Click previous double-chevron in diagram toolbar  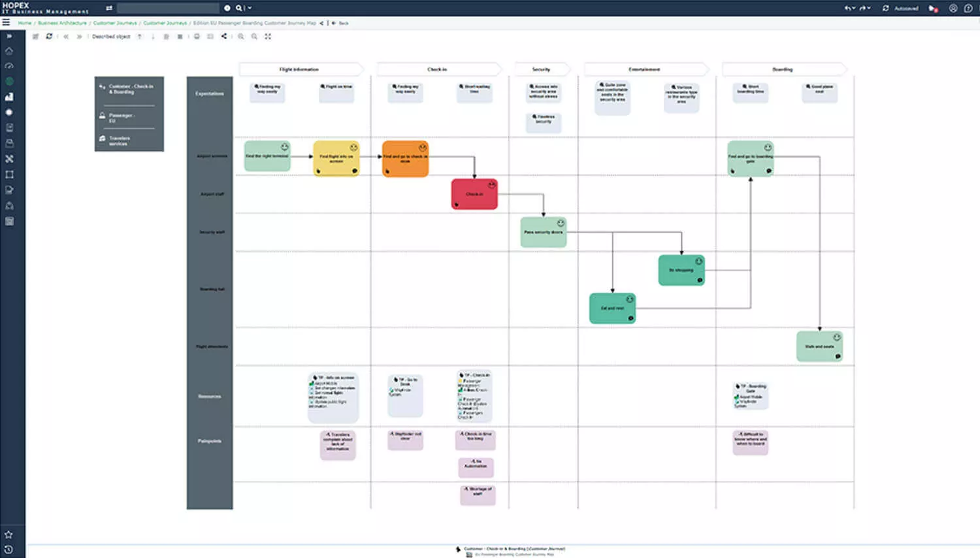tap(66, 37)
